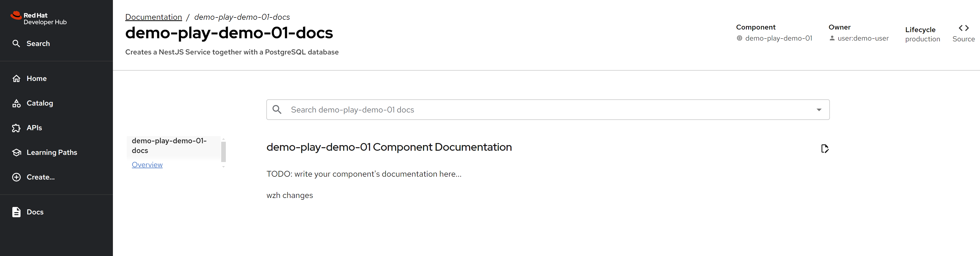
Task: Click the table of contents scrollbar
Action: [223, 151]
